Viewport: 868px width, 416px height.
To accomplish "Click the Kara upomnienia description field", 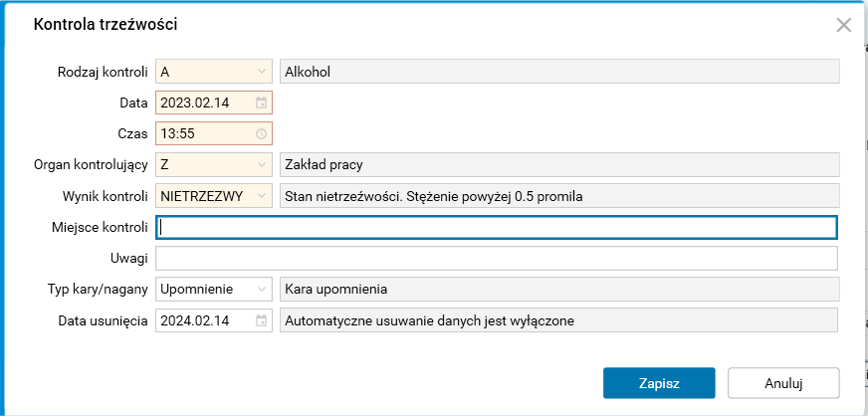I will click(x=559, y=289).
